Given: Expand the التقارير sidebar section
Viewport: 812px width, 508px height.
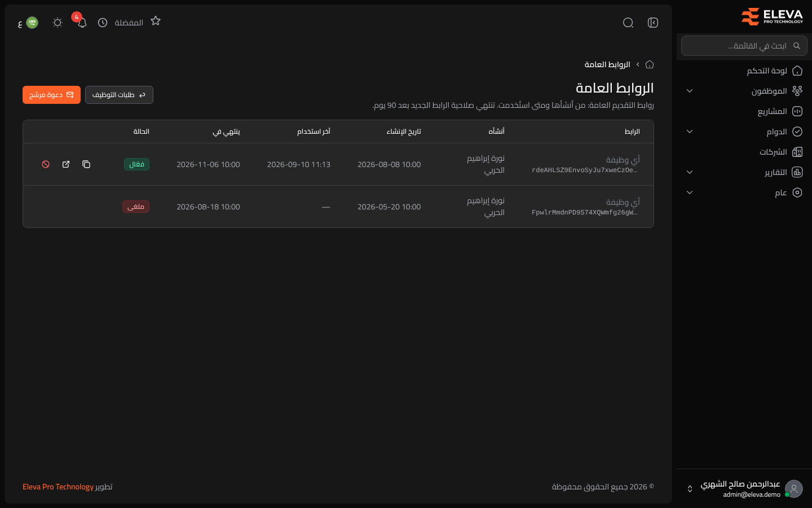Looking at the screenshot, I should point(744,172).
